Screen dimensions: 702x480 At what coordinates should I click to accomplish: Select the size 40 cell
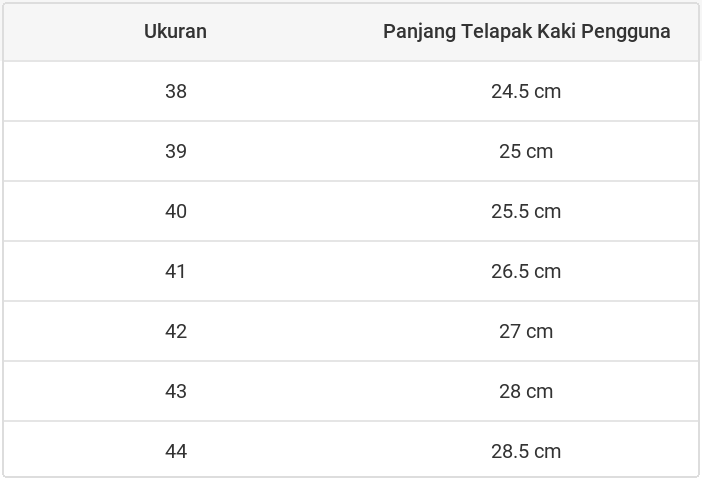click(176, 211)
